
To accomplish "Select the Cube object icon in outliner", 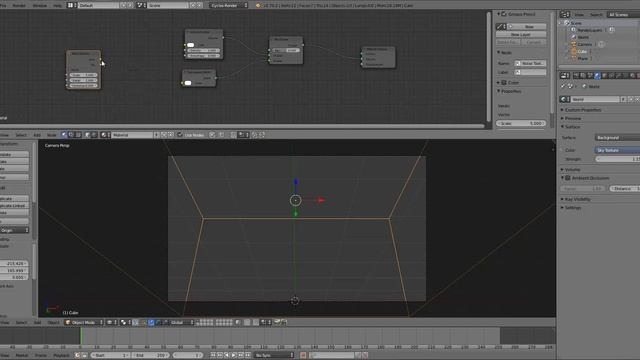I will (573, 51).
